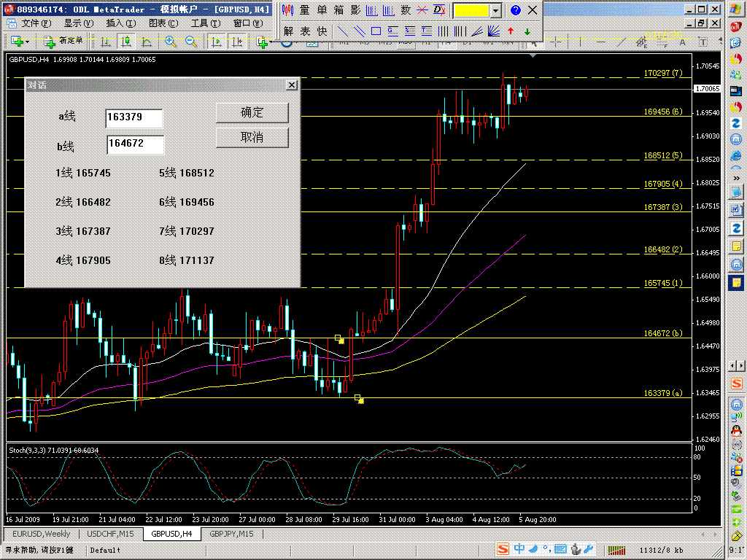This screenshot has width=747, height=560.
Task: Click the blue help question mark icon
Action: (516, 10)
